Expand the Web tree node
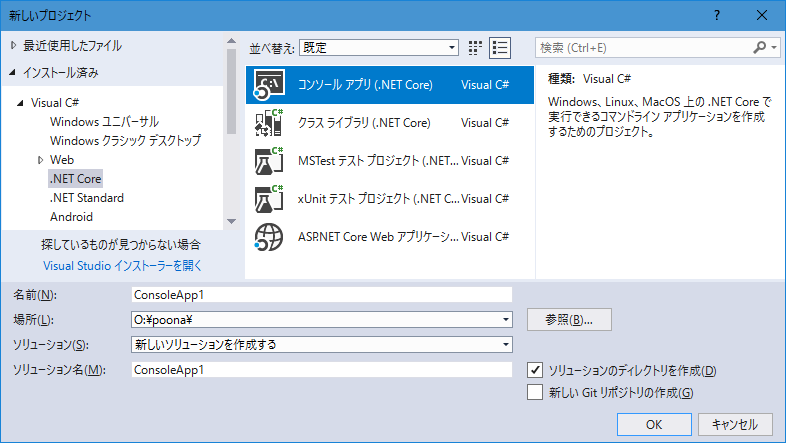The width and height of the screenshot is (786, 443). pyautogui.click(x=41, y=160)
